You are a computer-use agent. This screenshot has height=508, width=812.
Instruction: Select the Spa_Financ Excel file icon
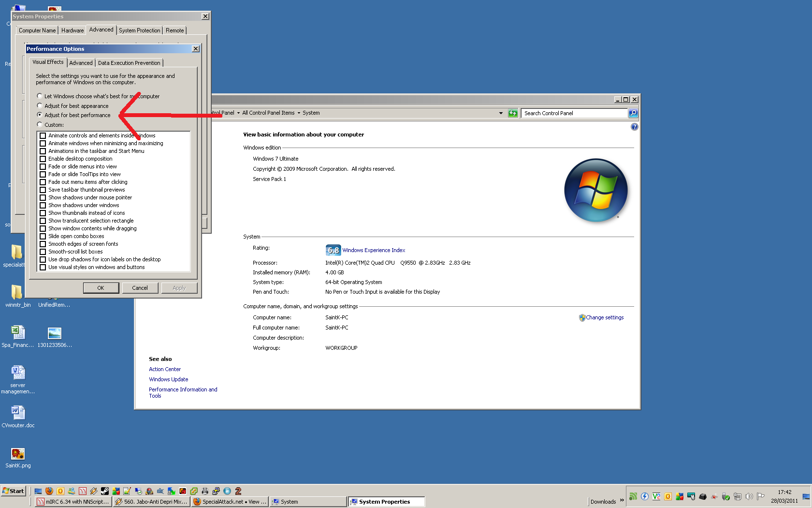[x=18, y=337]
